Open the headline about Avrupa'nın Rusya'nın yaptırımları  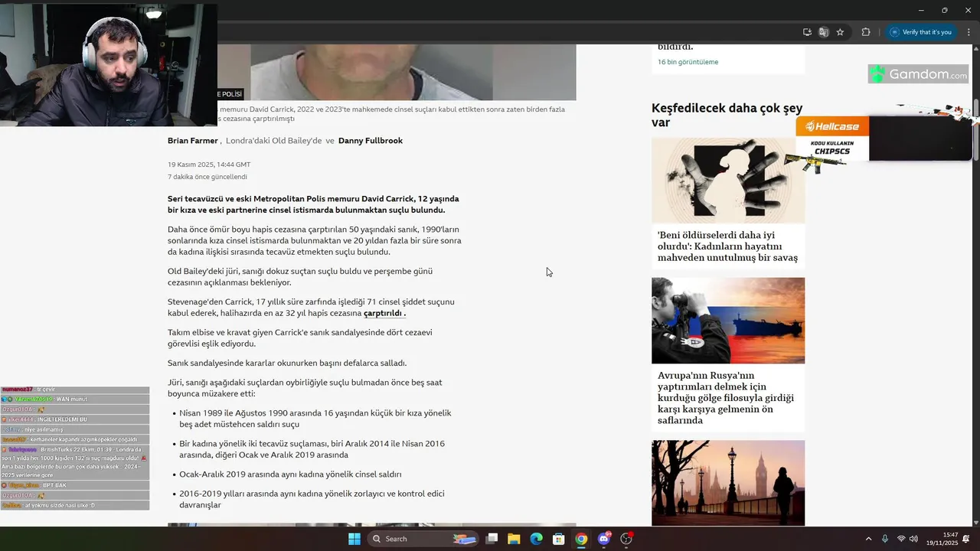[x=726, y=398]
